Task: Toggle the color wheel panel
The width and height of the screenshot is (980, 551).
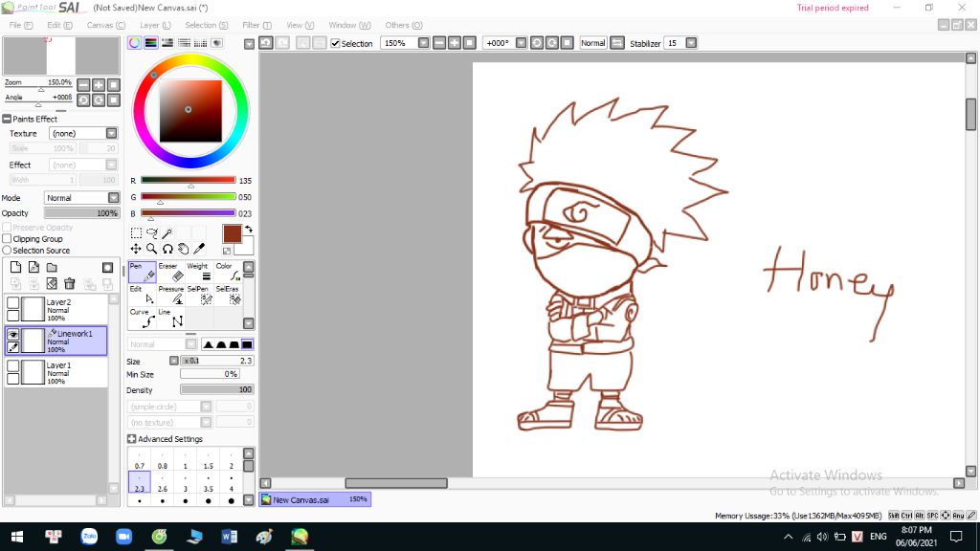Action: [134, 42]
